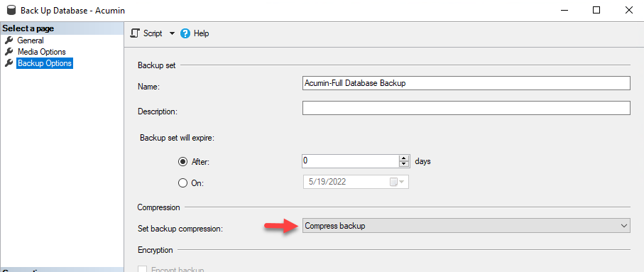Click the 'Set backup compression:' label
The image size is (644, 272).
point(180,229)
